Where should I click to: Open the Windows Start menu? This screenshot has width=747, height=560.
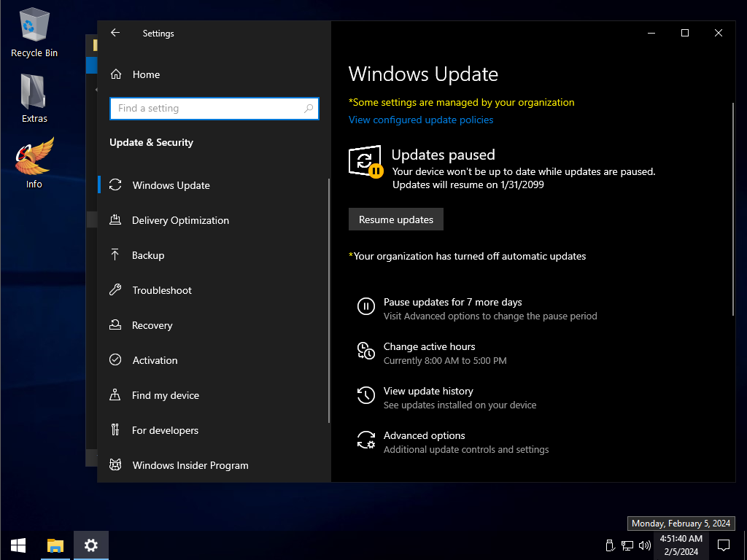point(18,545)
